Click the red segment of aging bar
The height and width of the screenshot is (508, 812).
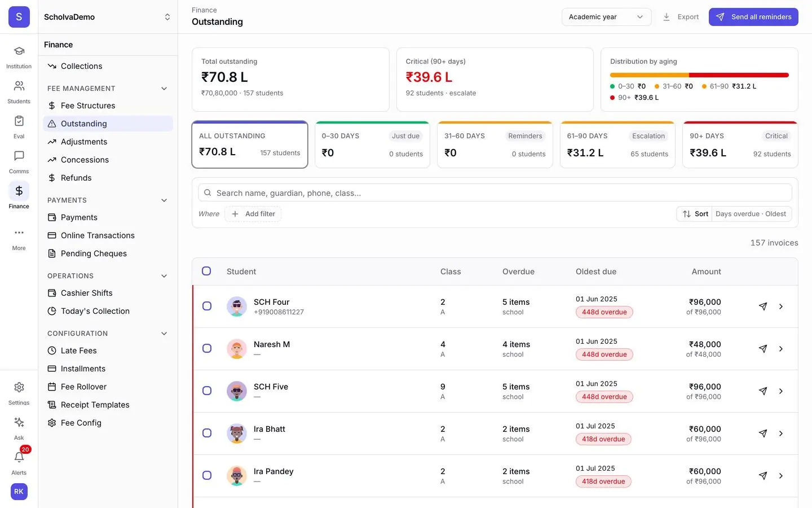pos(739,75)
